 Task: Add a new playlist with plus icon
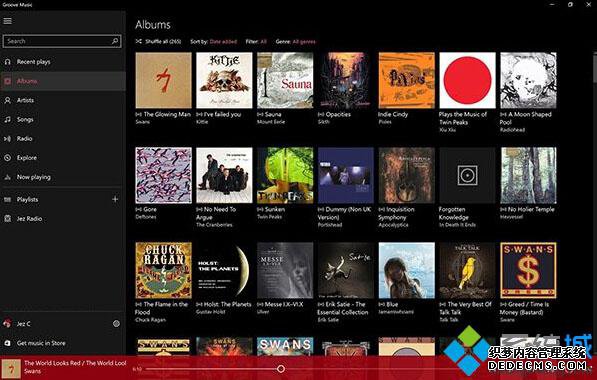[x=115, y=199]
